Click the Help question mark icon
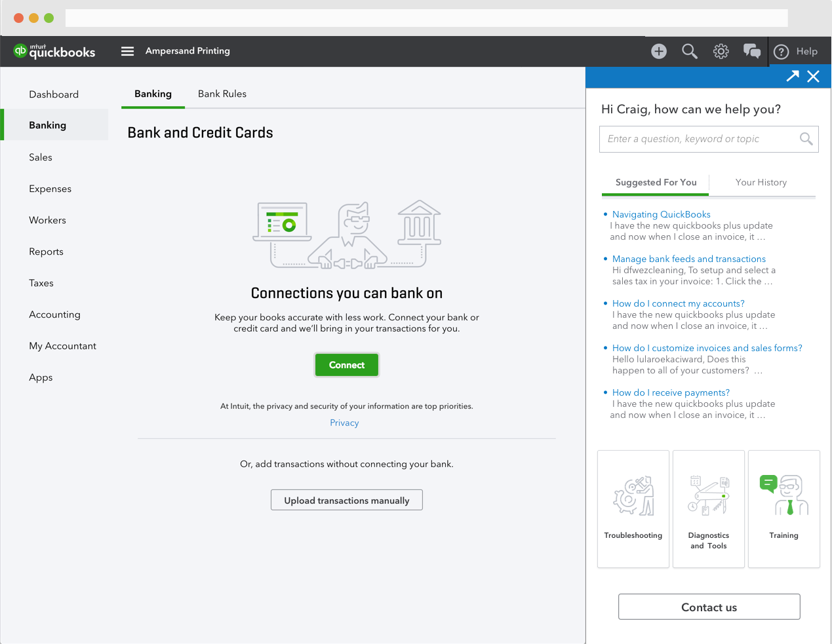The width and height of the screenshot is (832, 644). point(781,52)
